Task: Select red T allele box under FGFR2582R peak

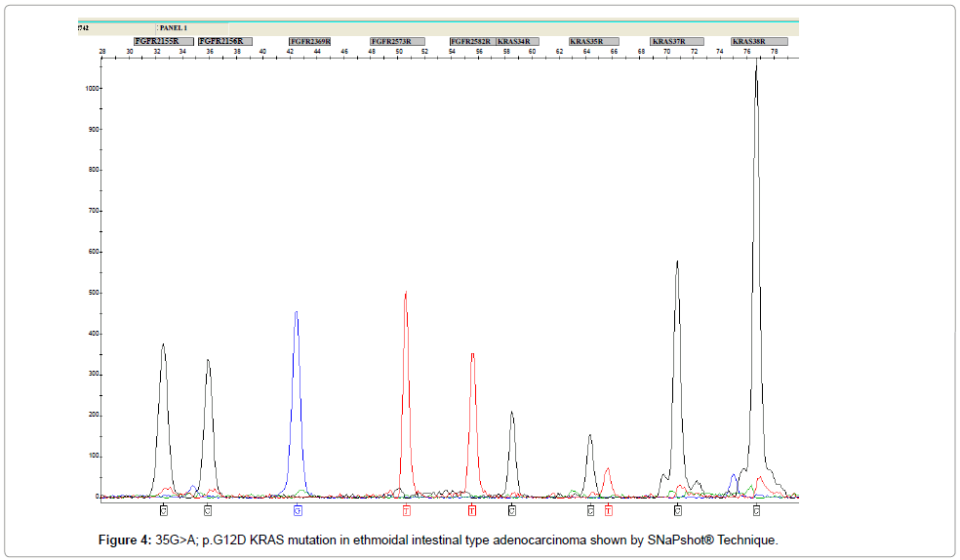Action: coord(472,510)
